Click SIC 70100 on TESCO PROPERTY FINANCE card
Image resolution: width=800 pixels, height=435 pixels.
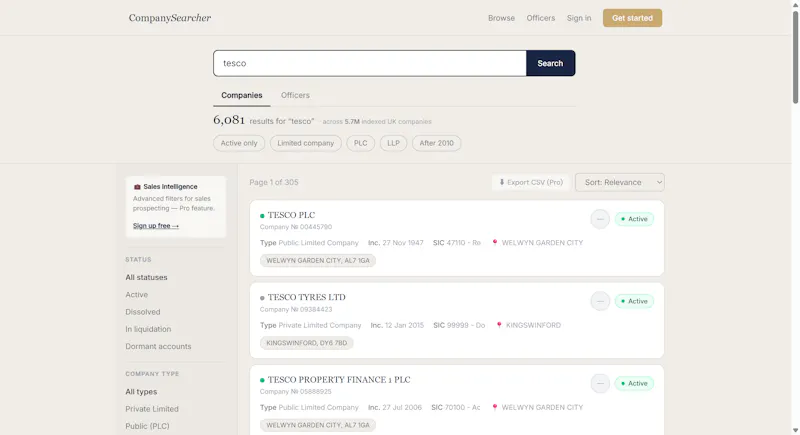tap(456, 407)
